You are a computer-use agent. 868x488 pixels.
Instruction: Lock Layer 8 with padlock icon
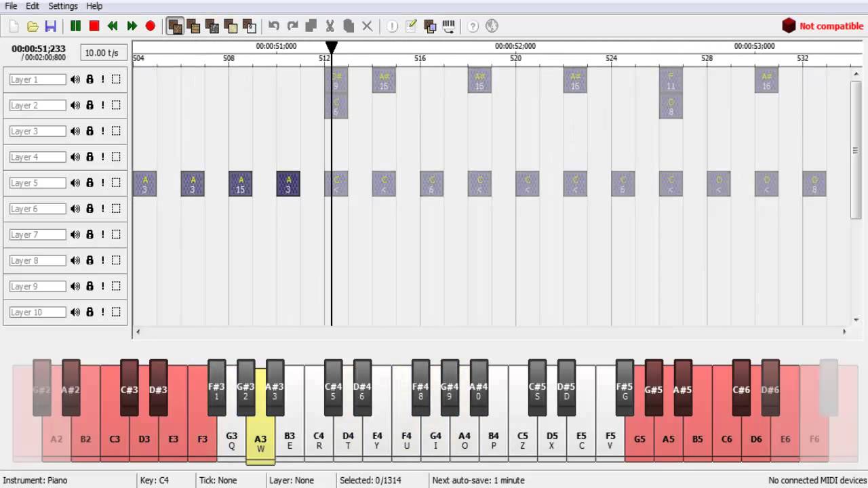(x=90, y=260)
